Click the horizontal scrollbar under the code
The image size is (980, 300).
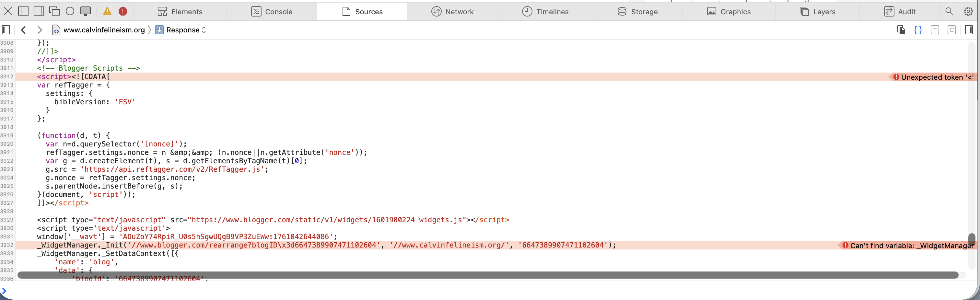488,275
